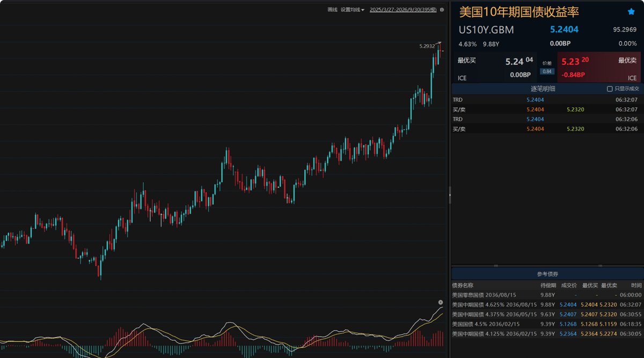Open the 设置均线 dropdown
Viewport: 644px width, 358px height.
coord(352,10)
